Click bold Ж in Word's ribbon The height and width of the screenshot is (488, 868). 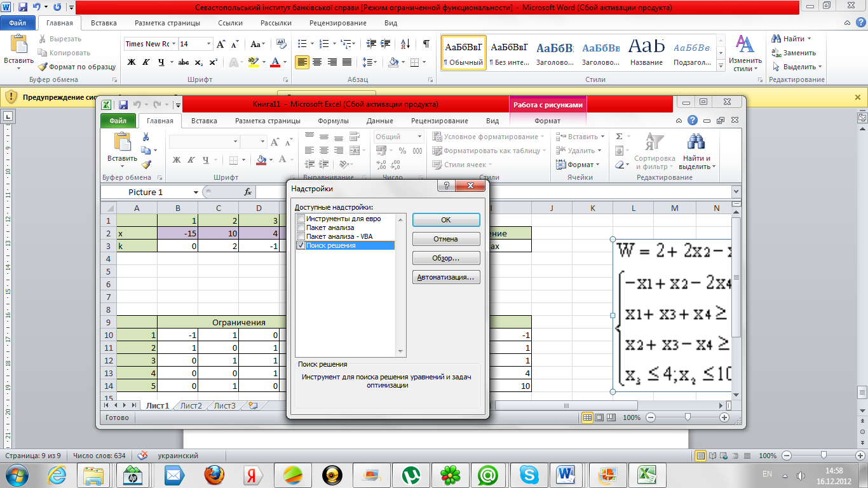point(132,62)
